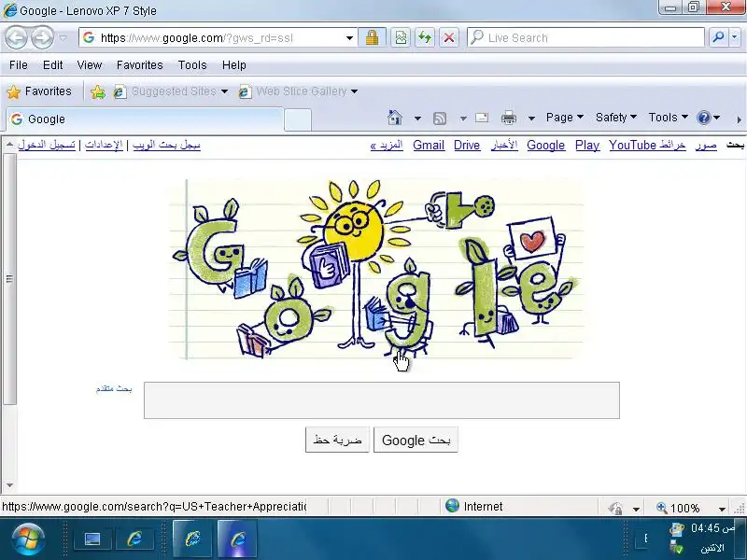Viewport: 747px width, 560px height.
Task: Click the الإعدادات settings link
Action: pos(104,145)
